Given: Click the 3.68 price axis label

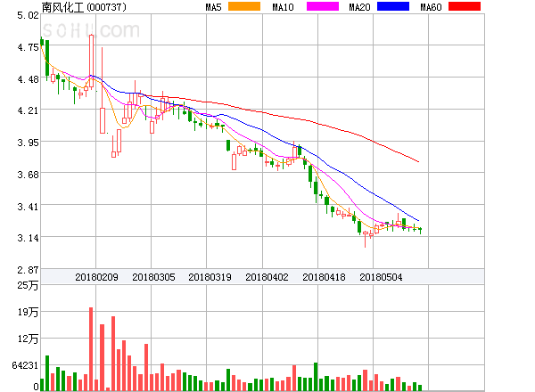Looking at the screenshot, I should (x=28, y=175).
